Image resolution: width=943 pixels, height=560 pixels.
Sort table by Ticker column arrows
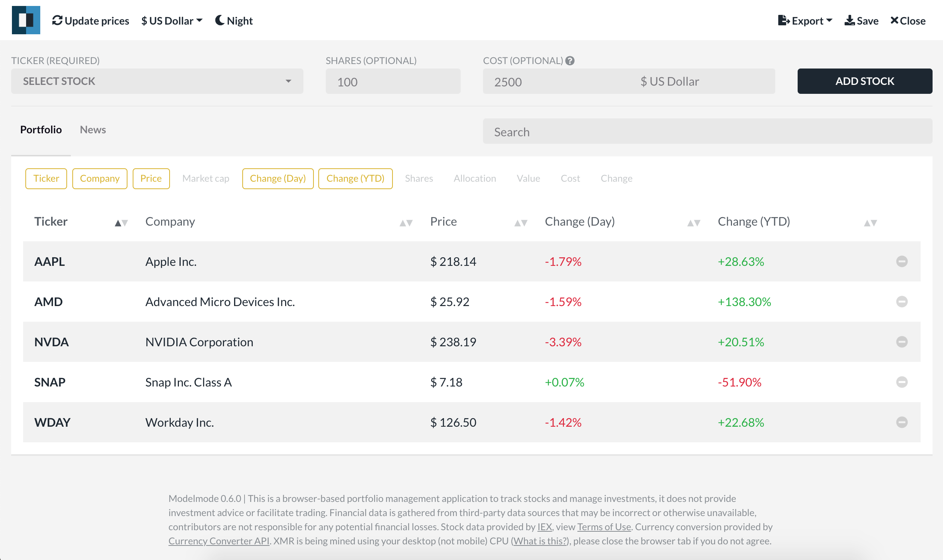point(121,223)
